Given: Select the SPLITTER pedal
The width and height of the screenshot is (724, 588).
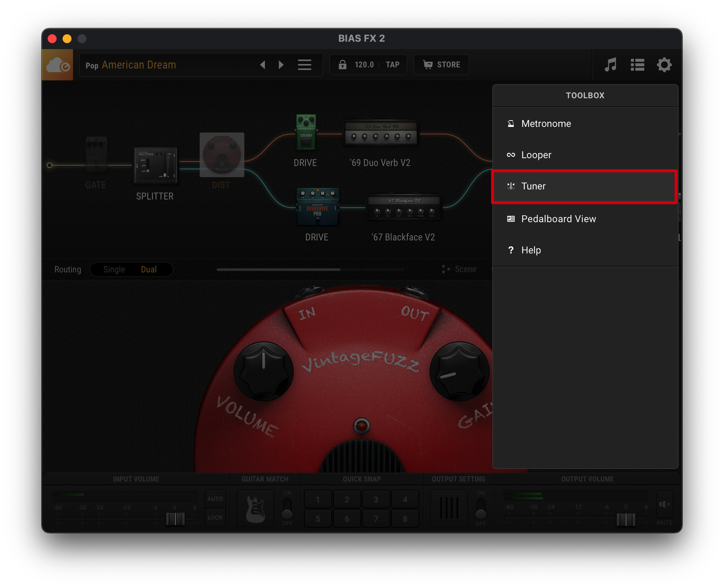Looking at the screenshot, I should (156, 165).
